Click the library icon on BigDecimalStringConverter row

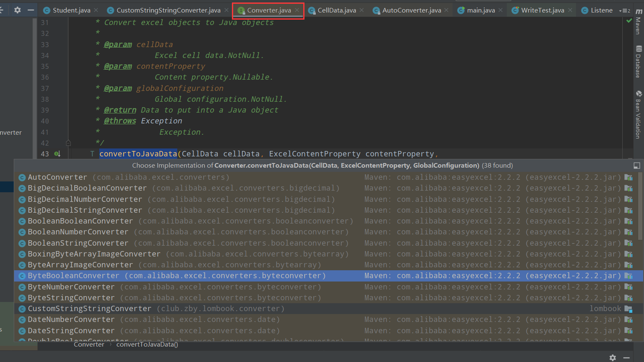coord(628,210)
